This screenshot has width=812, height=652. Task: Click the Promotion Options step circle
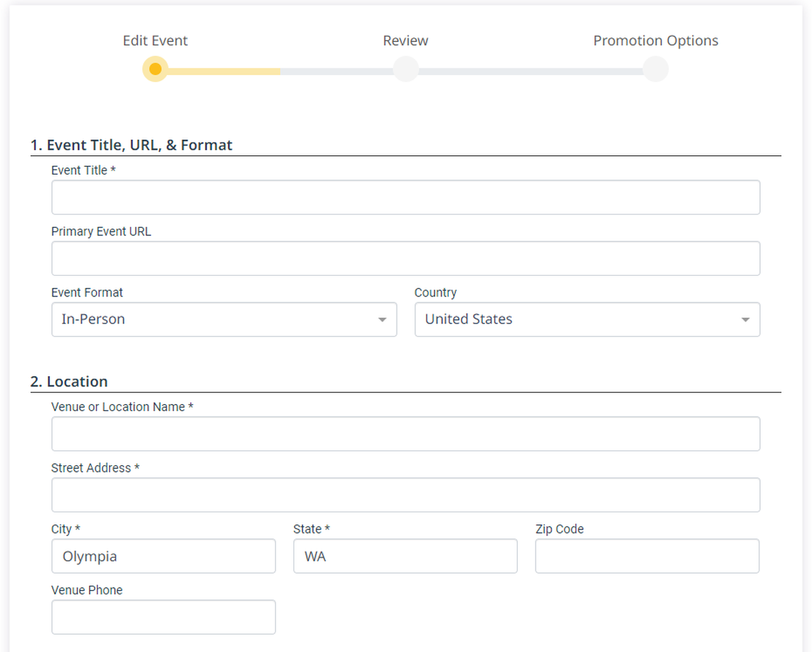click(655, 69)
